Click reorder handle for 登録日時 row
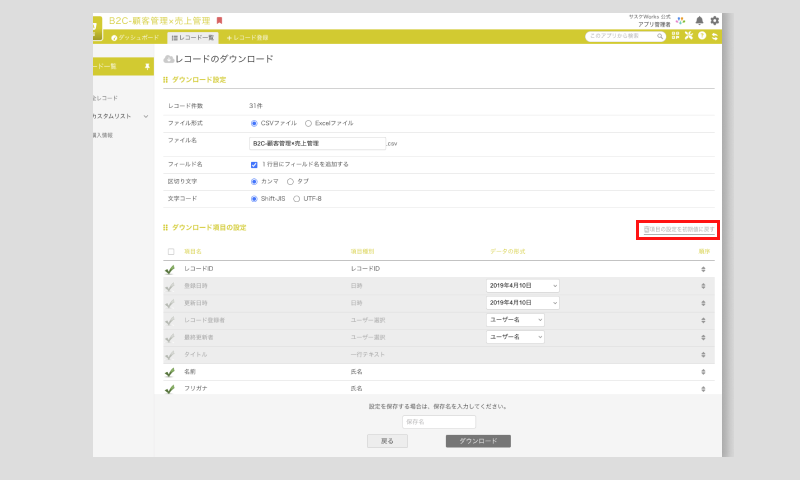The image size is (800, 480). pyautogui.click(x=703, y=286)
